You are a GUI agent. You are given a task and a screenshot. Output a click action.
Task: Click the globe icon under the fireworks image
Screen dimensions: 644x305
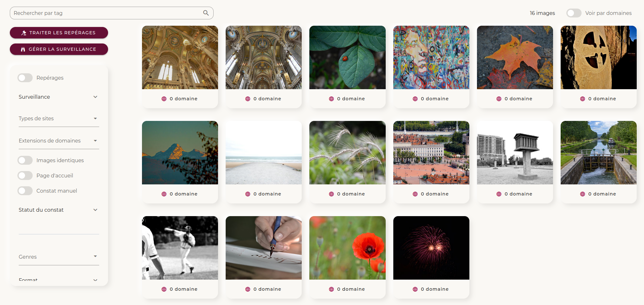pos(415,289)
